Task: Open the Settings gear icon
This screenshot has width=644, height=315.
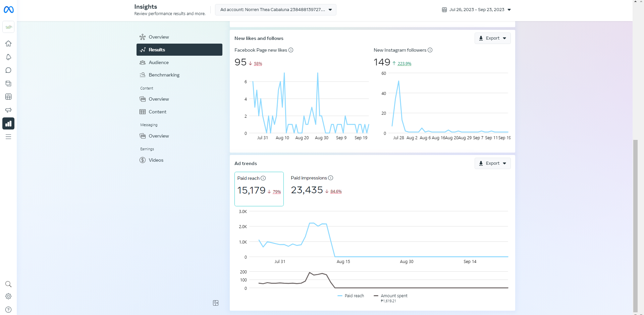Action: click(8, 296)
